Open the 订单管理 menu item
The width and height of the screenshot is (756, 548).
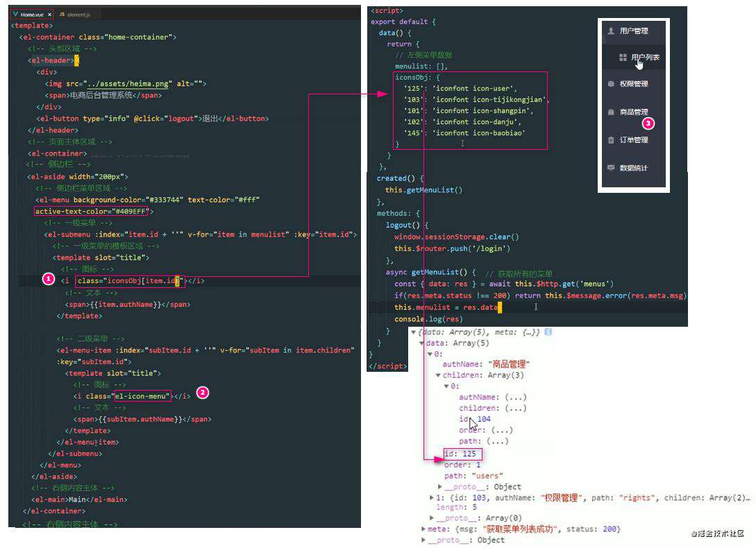634,139
